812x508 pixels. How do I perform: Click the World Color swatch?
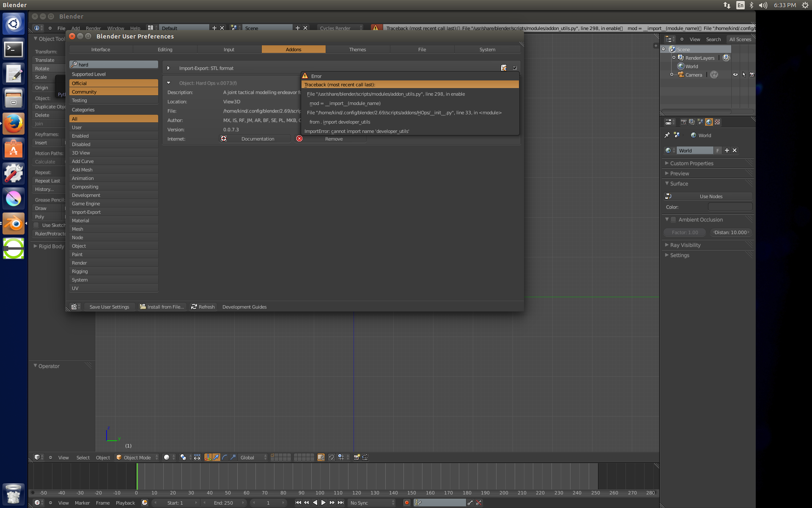730,207
